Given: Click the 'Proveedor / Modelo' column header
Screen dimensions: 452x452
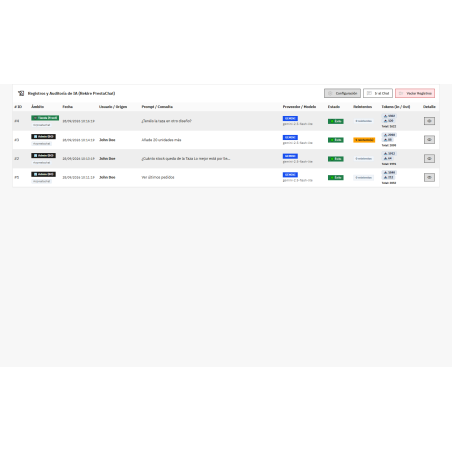Looking at the screenshot, I should point(299,107).
